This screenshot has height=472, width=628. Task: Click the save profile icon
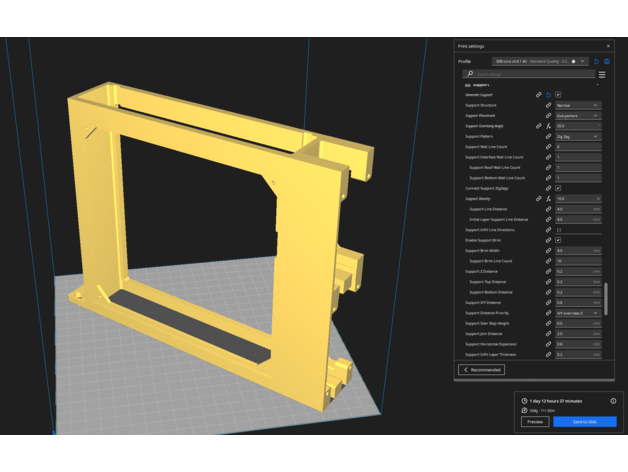(x=607, y=61)
